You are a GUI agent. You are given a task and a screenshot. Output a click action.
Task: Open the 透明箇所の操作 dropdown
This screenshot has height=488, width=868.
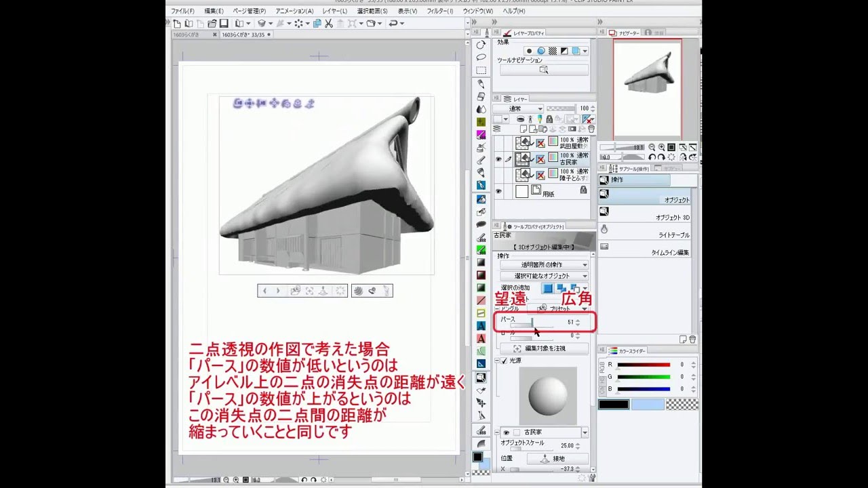click(545, 265)
